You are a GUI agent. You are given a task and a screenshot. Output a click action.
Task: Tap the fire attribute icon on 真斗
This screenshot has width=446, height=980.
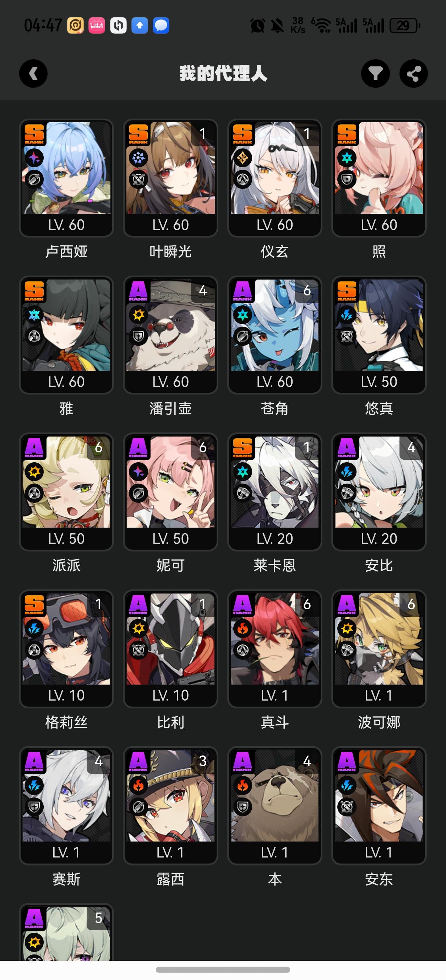pyautogui.click(x=243, y=628)
